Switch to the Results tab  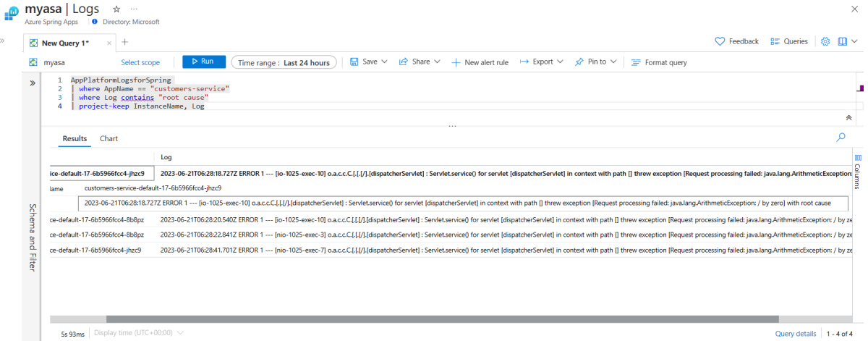[75, 138]
